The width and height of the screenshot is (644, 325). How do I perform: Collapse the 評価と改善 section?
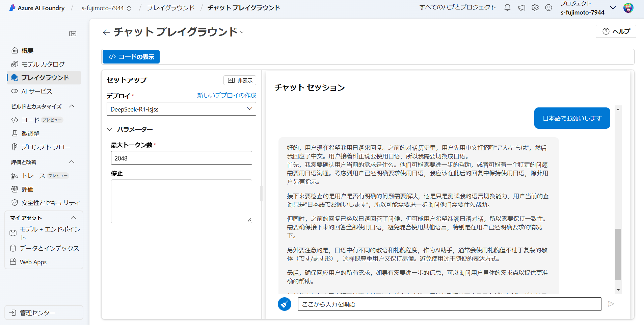point(72,162)
